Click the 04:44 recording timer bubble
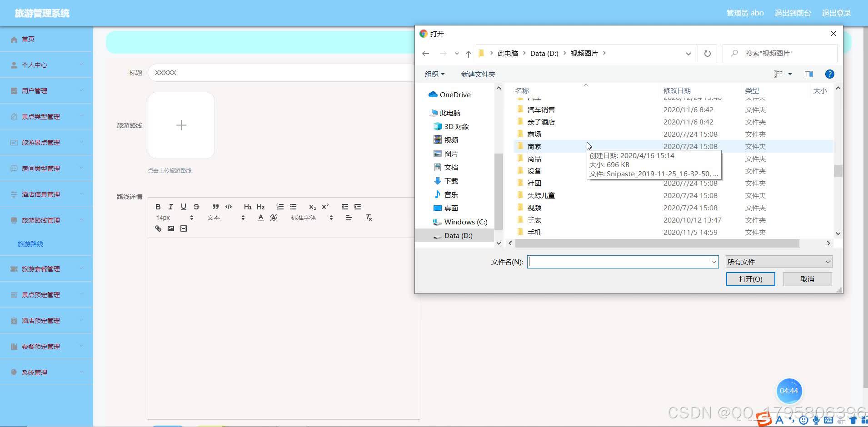The width and height of the screenshot is (868, 427). tap(789, 391)
